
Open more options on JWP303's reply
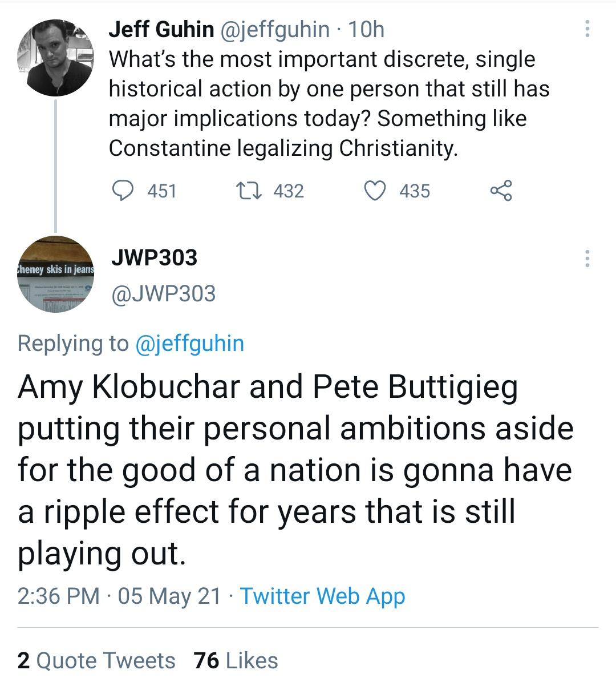[586, 260]
